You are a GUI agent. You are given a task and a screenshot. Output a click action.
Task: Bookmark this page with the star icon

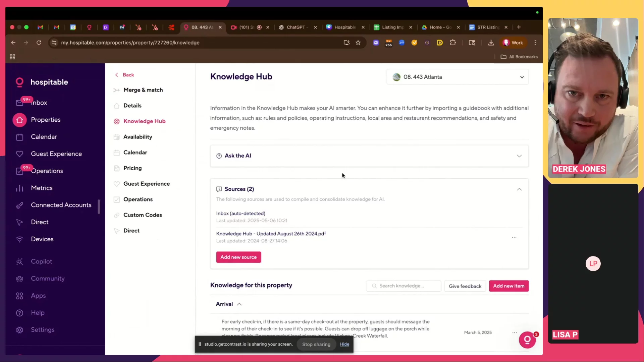[x=358, y=43]
